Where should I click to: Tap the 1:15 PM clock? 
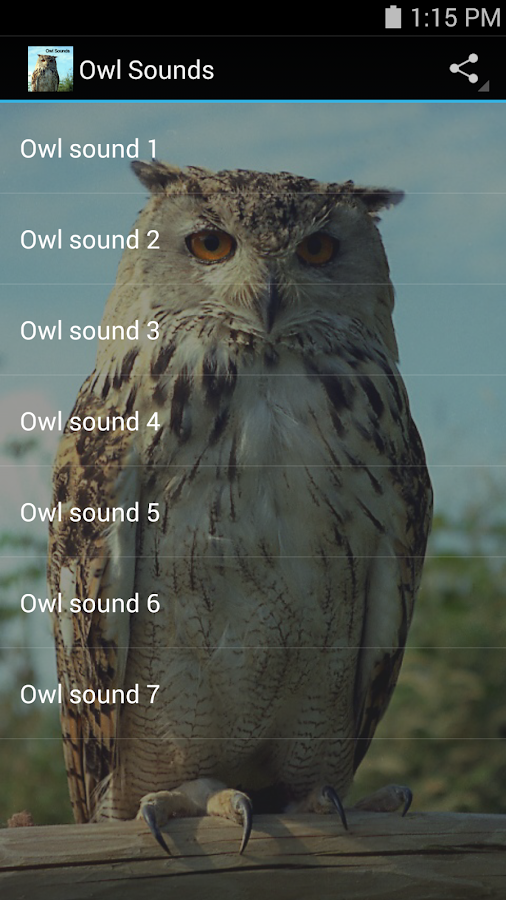(x=455, y=17)
